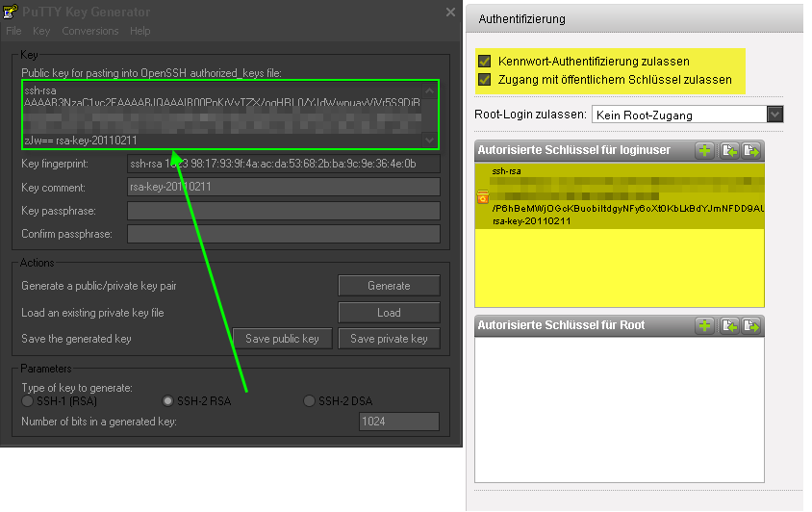
Task: Select the SSH-2 DSA key type
Action: click(x=309, y=401)
